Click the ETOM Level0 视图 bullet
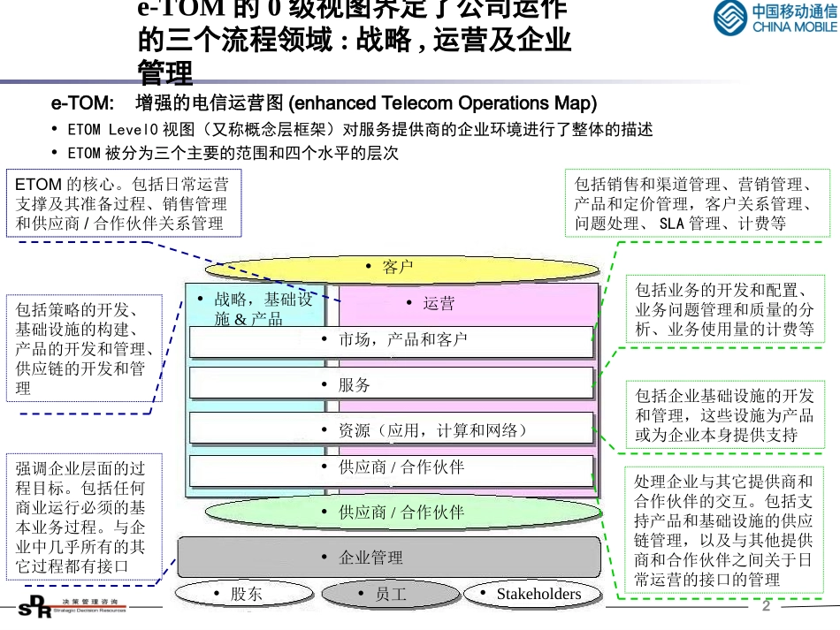 (353, 129)
